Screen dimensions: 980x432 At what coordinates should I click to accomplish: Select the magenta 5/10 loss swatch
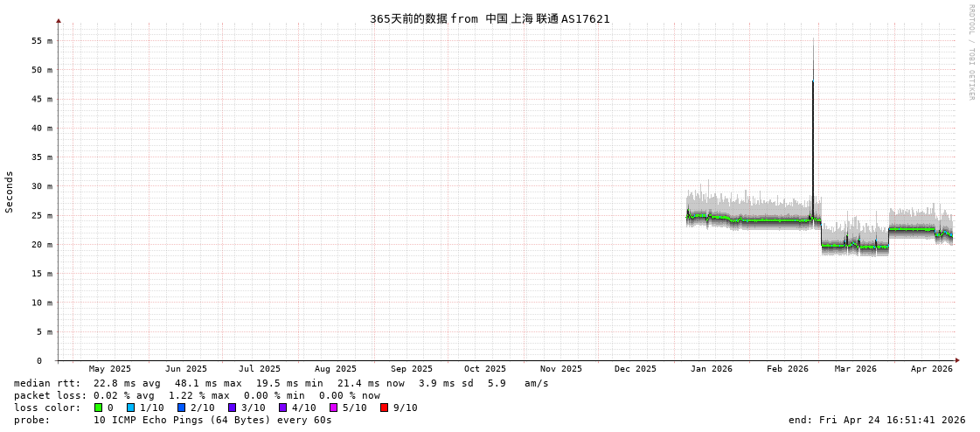[x=333, y=408]
